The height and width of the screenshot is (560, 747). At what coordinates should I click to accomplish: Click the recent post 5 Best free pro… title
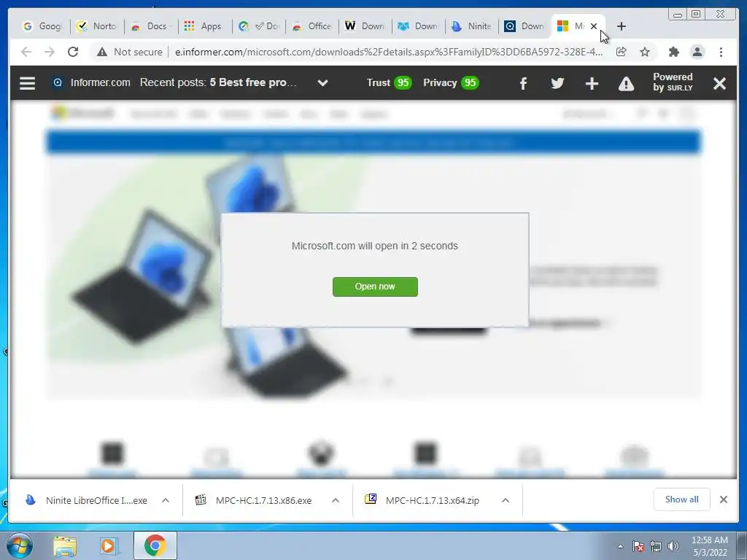pos(253,82)
